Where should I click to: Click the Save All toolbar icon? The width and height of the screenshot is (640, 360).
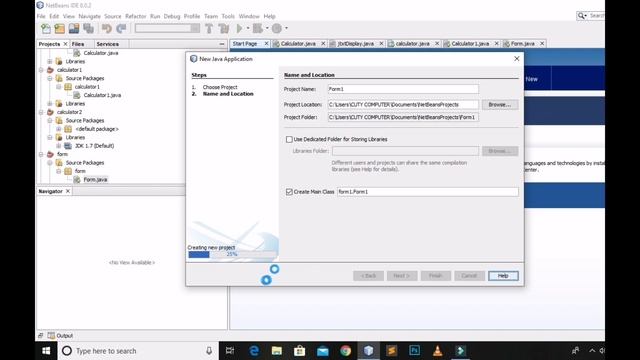[88, 29]
